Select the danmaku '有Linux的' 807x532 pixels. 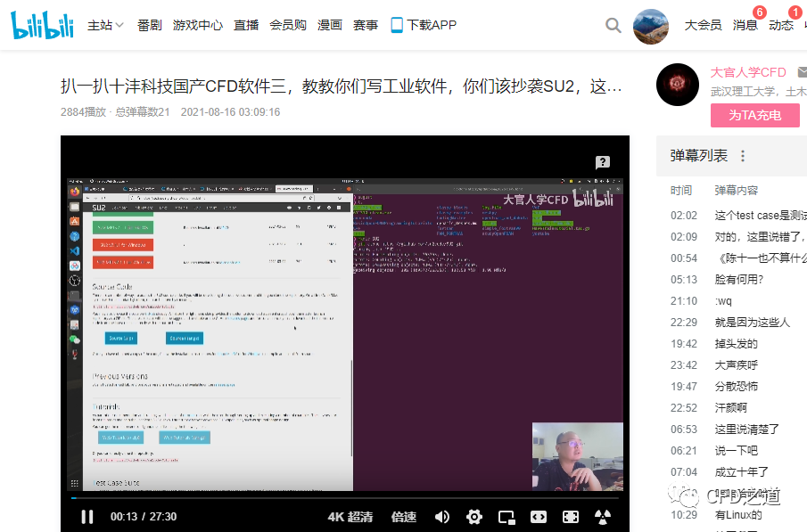738,515
